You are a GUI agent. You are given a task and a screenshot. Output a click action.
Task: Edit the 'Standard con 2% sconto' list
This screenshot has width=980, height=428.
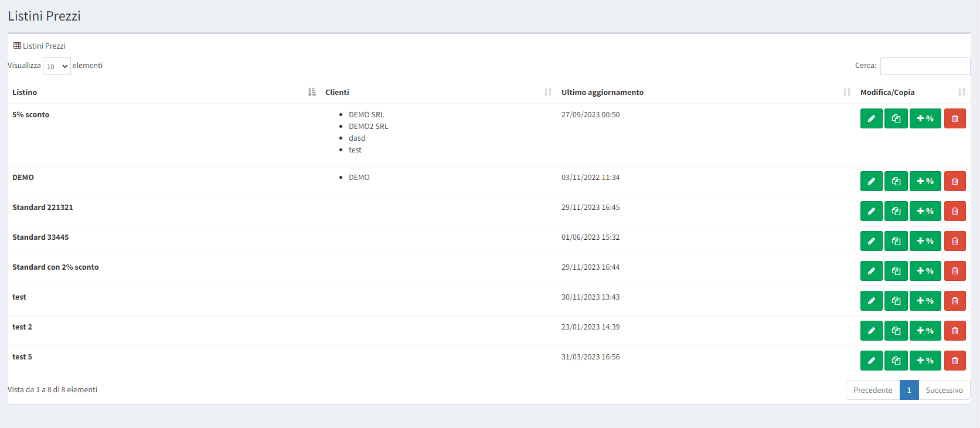point(871,271)
